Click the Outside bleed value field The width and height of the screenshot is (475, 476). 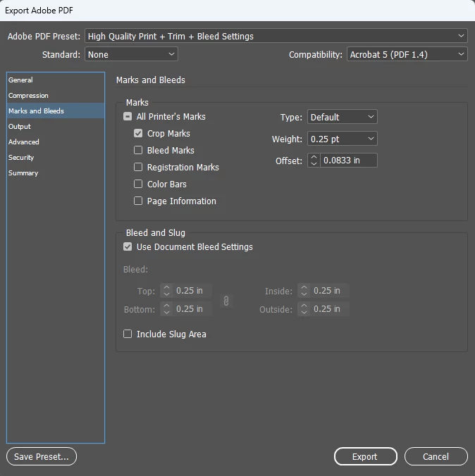click(x=329, y=309)
